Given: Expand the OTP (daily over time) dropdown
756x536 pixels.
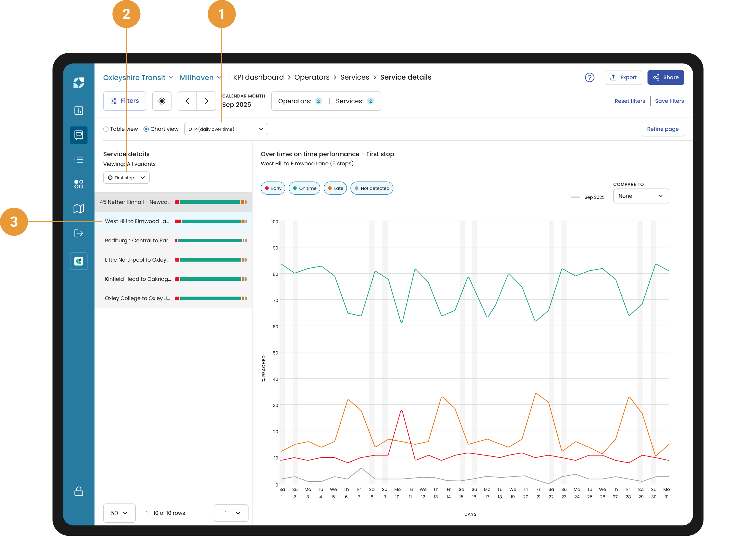Looking at the screenshot, I should pos(226,129).
